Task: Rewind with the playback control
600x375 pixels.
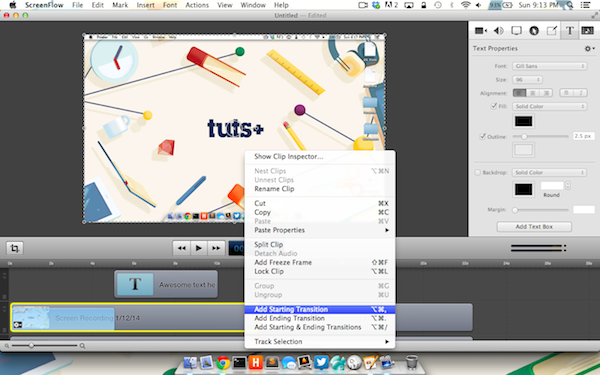Action: click(181, 248)
